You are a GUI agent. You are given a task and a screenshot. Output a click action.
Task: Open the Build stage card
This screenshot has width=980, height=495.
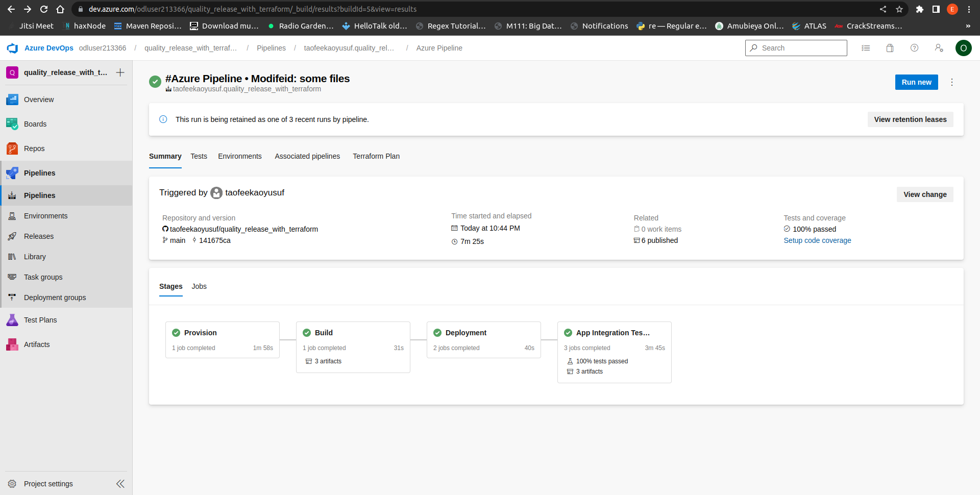(x=353, y=347)
